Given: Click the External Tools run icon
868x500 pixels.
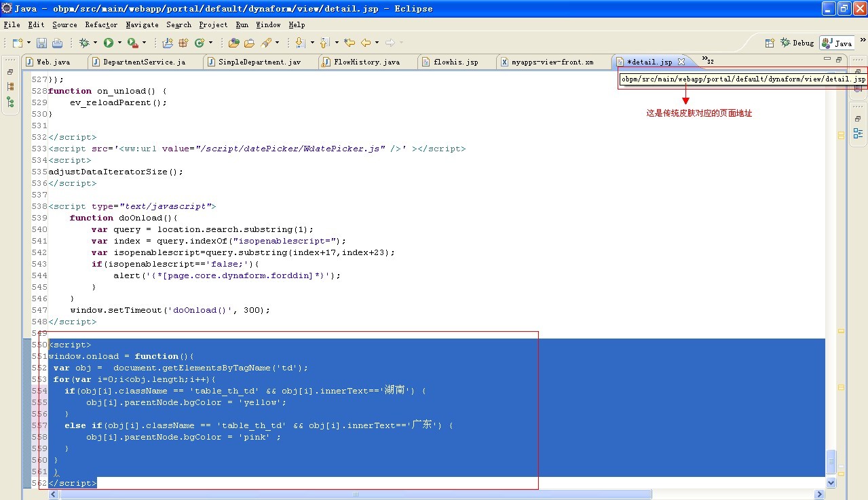Looking at the screenshot, I should coord(133,43).
